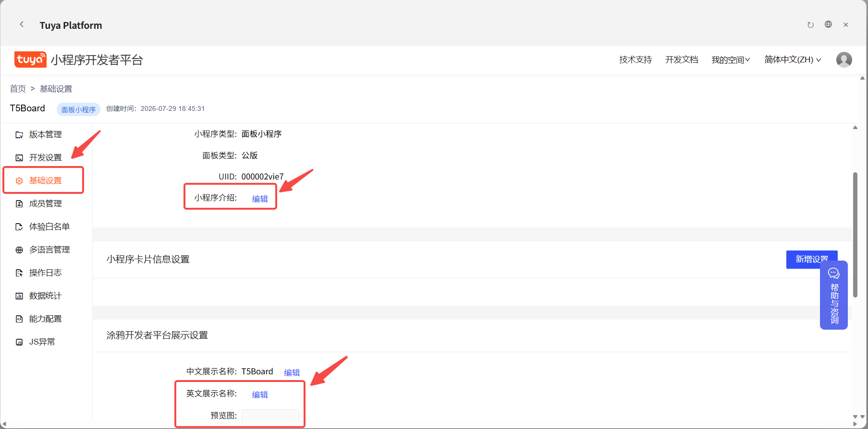Open the globe browser icon
This screenshot has width=868, height=429.
(828, 24)
